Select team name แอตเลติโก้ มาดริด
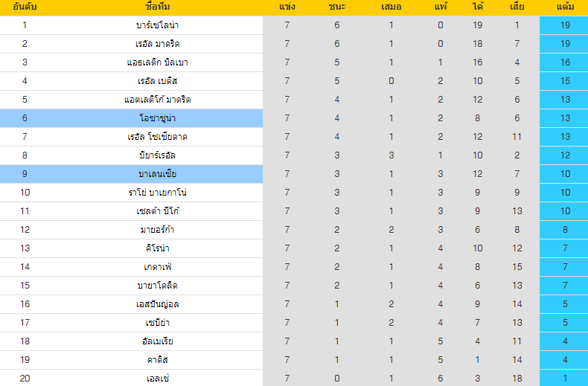The height and width of the screenshot is (386, 588). [158, 100]
